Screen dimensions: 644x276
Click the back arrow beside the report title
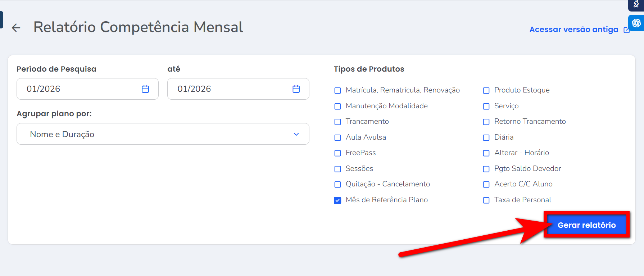click(16, 28)
